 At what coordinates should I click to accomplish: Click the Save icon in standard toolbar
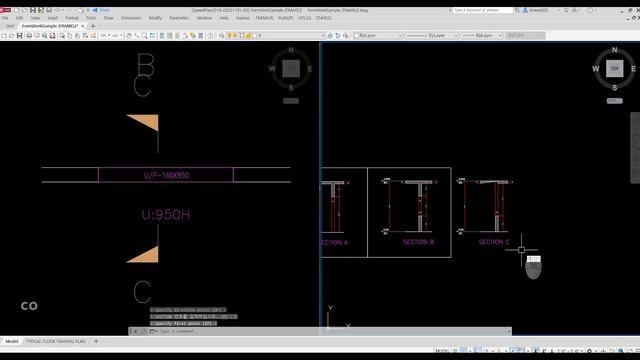click(x=19, y=36)
